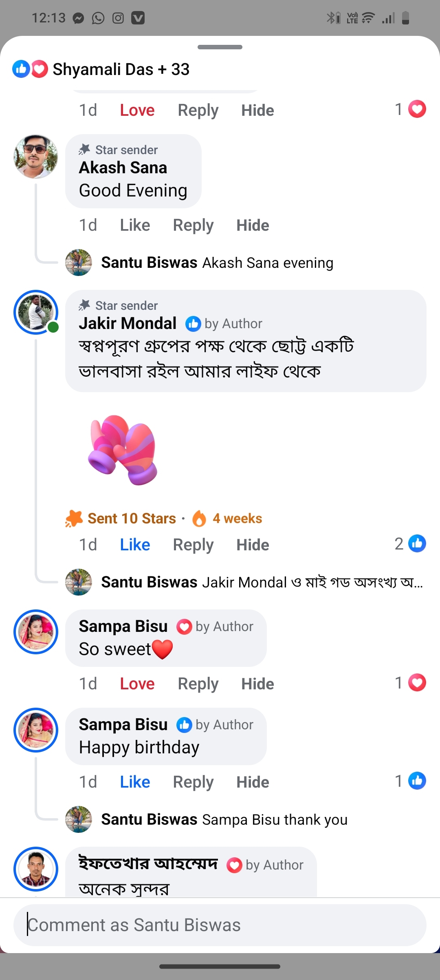
Task: Reply to Sampa Bisu's Happy birthday comment
Action: (193, 782)
